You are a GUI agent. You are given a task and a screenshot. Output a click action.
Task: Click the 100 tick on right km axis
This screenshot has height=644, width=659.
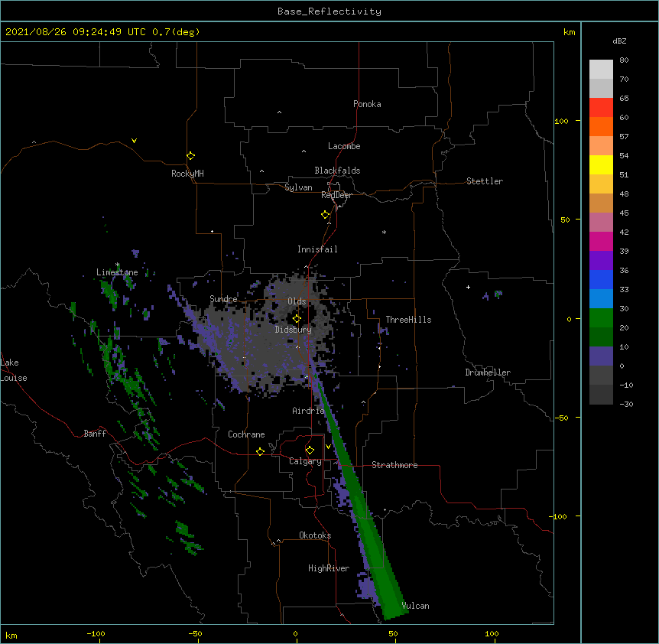561,121
